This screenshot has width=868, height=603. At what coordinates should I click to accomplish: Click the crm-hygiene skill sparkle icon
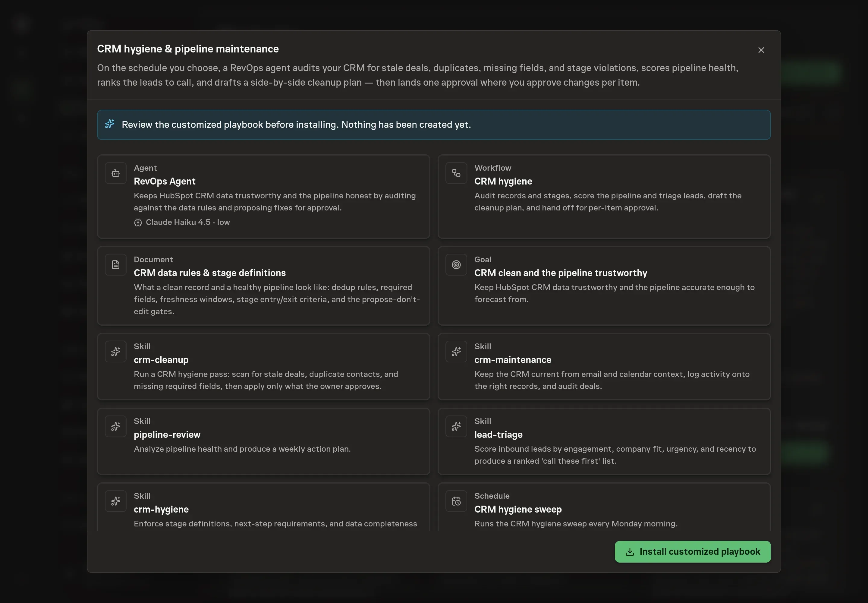pos(115,501)
